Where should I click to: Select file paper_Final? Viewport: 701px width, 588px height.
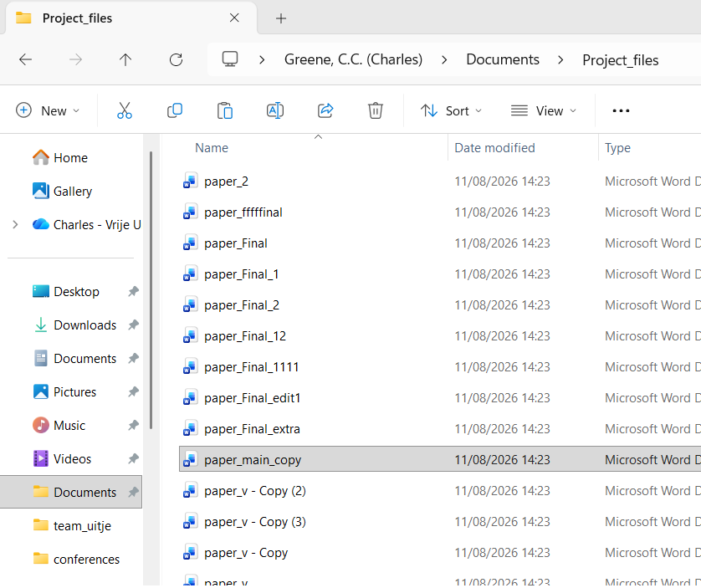[236, 243]
